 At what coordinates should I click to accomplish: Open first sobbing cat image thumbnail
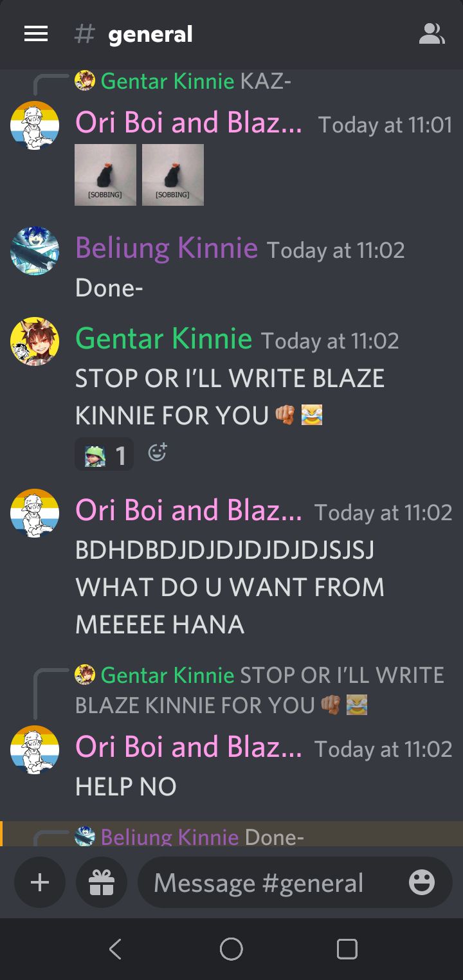[x=105, y=175]
